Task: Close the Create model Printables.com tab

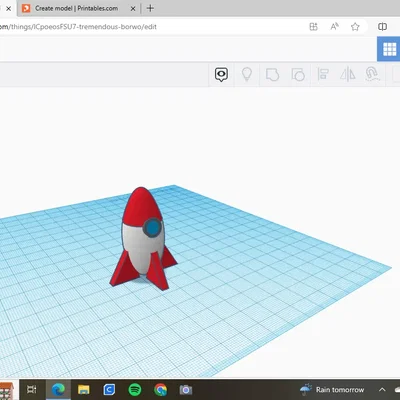Action: point(133,9)
